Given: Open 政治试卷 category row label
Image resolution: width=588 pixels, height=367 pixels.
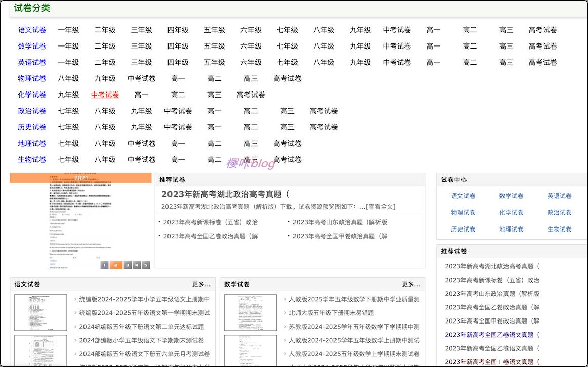Looking at the screenshot, I should pyautogui.click(x=32, y=111).
